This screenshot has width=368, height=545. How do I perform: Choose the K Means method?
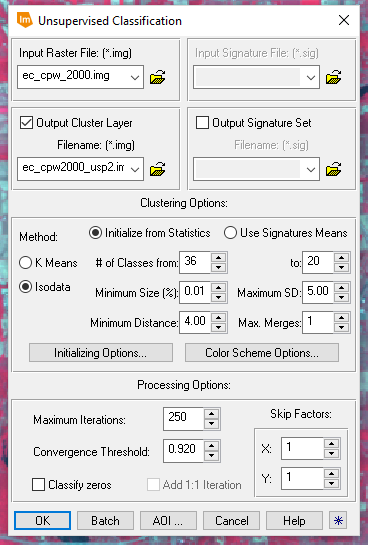pos(25,262)
